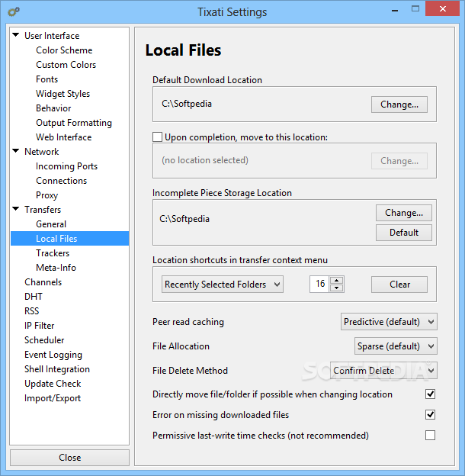Screen dimensions: 465x476
Task: Enable 'Upon completion, move to this location'
Action: click(157, 137)
